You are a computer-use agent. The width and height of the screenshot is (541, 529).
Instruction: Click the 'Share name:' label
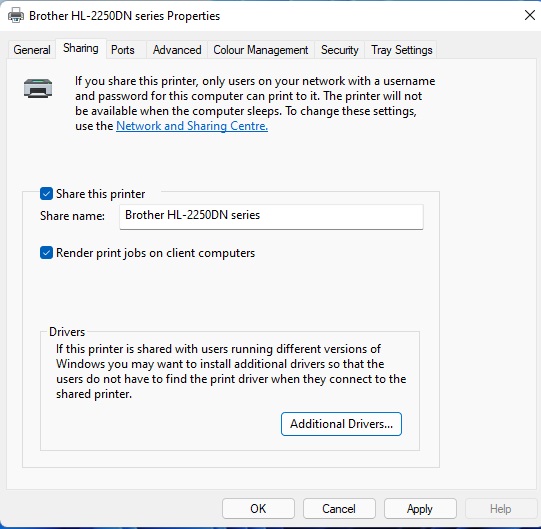point(72,216)
